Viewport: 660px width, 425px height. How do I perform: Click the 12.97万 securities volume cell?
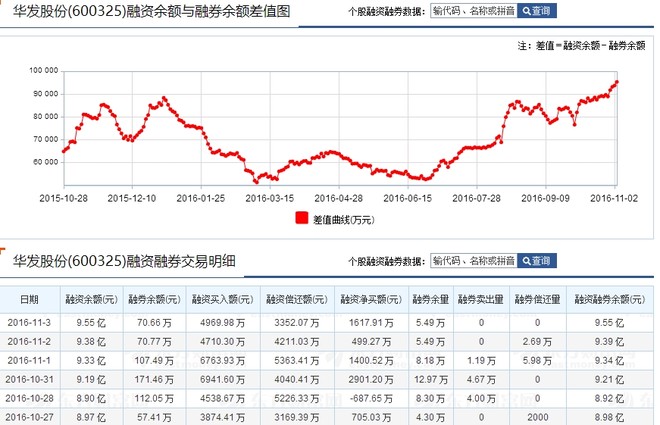click(431, 379)
